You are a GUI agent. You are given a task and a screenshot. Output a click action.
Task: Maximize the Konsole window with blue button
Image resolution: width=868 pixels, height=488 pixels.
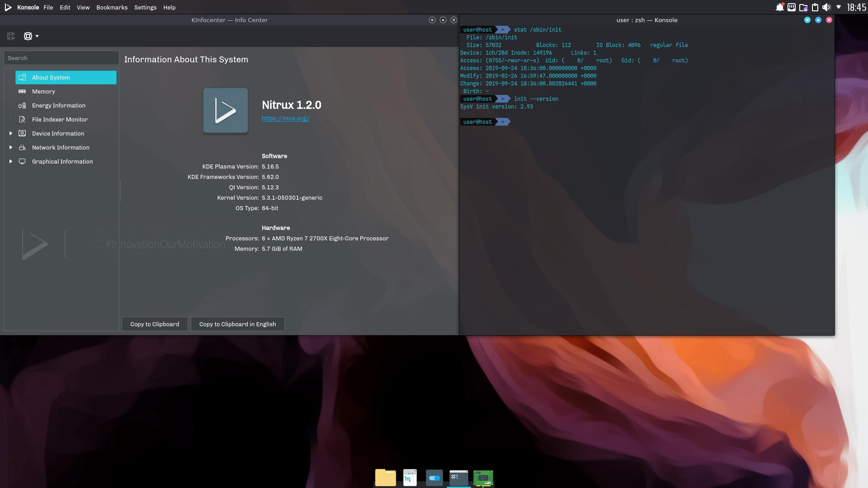pos(818,20)
